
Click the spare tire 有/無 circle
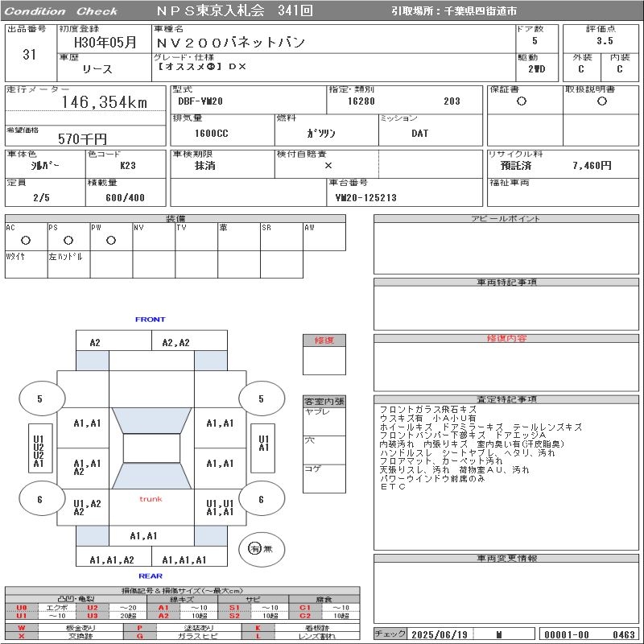(x=255, y=549)
